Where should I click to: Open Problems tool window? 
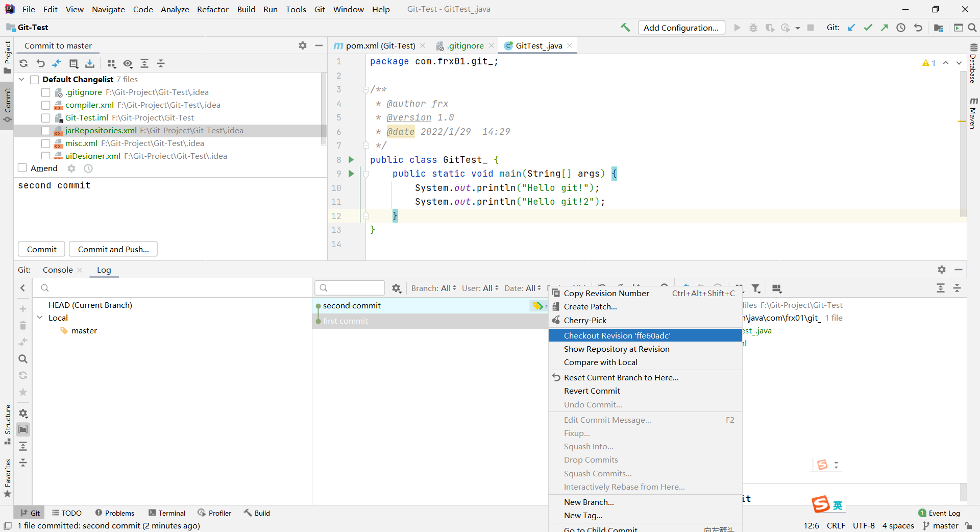click(x=115, y=513)
